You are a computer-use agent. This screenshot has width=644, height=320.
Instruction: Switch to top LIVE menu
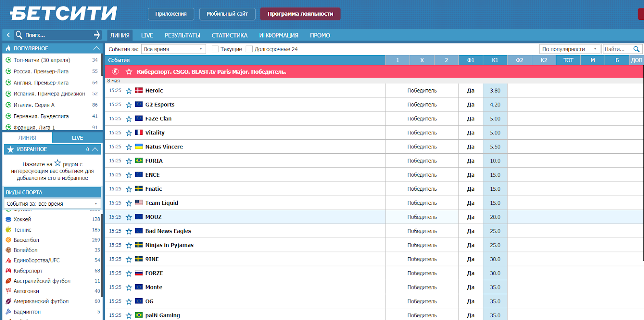click(147, 35)
